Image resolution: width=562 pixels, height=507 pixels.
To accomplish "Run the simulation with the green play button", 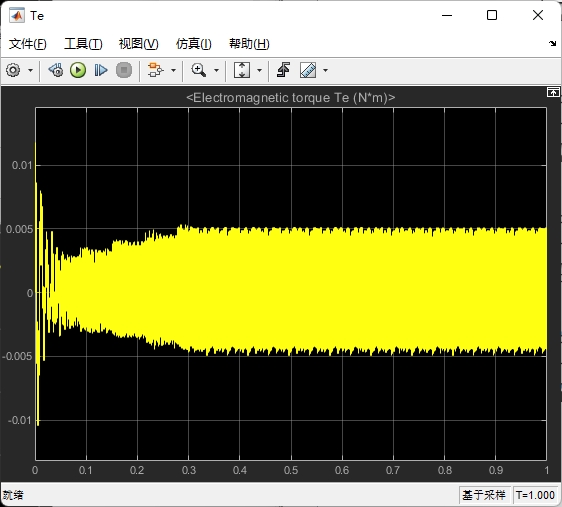I will [x=78, y=70].
